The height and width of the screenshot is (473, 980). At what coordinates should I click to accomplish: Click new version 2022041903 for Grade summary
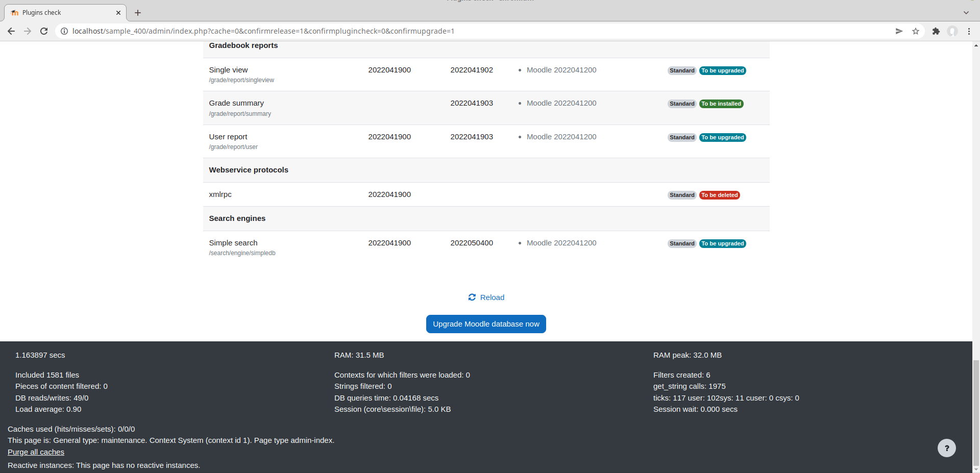point(472,103)
